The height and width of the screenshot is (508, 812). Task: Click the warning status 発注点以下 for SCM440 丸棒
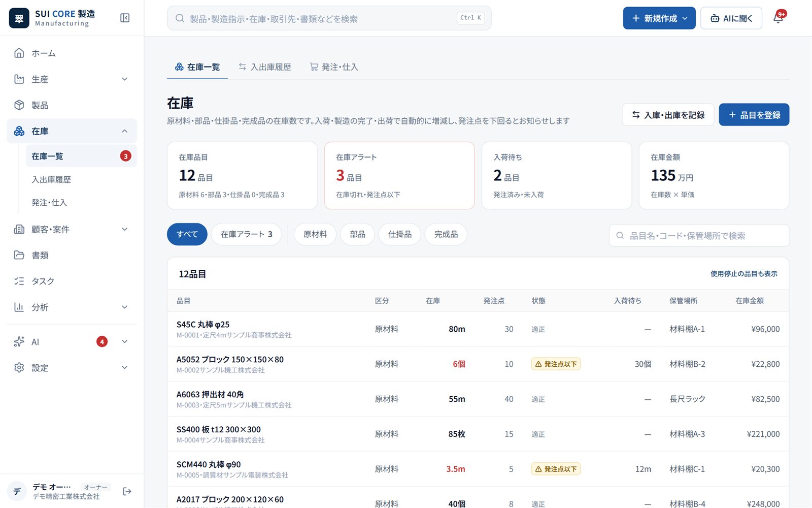[x=556, y=469]
